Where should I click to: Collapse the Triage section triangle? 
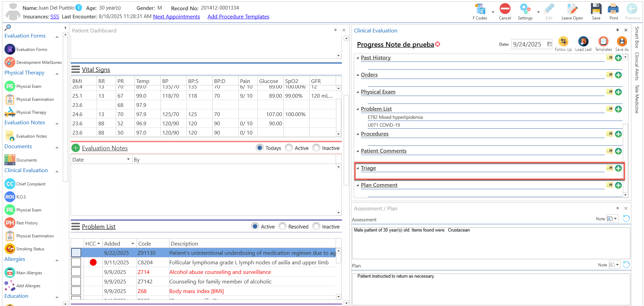358,168
